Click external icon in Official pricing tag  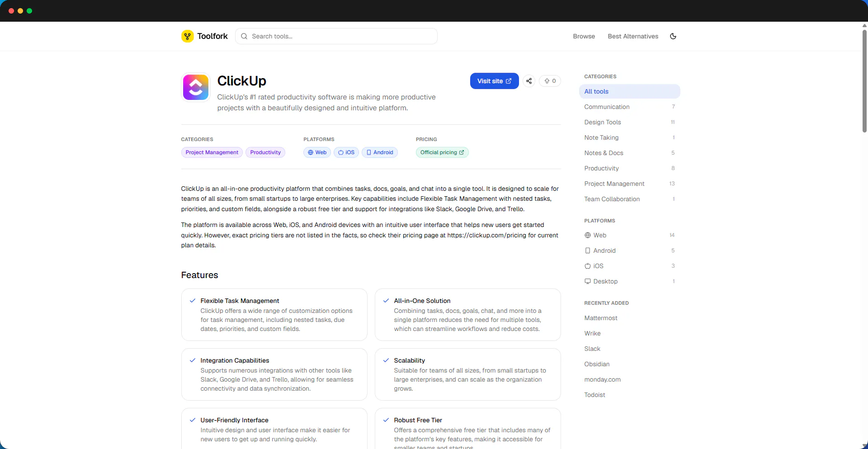(462, 152)
